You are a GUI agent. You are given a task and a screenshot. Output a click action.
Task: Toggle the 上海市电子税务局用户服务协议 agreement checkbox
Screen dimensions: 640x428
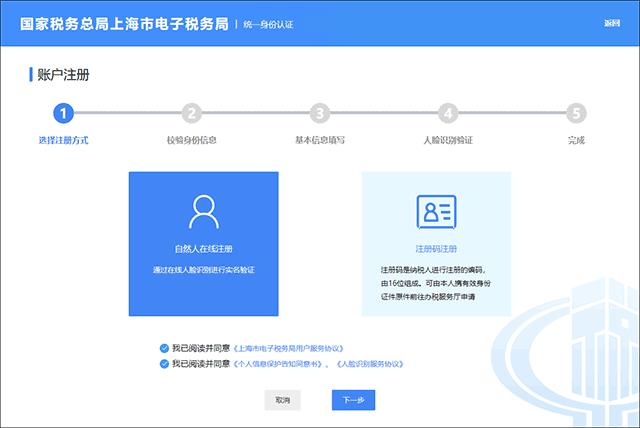point(164,348)
